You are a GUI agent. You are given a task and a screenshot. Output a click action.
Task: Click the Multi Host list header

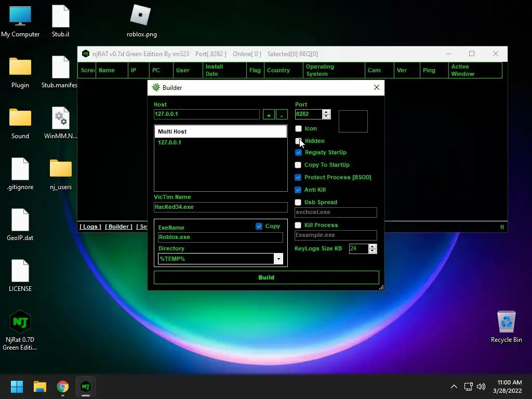[x=220, y=131]
